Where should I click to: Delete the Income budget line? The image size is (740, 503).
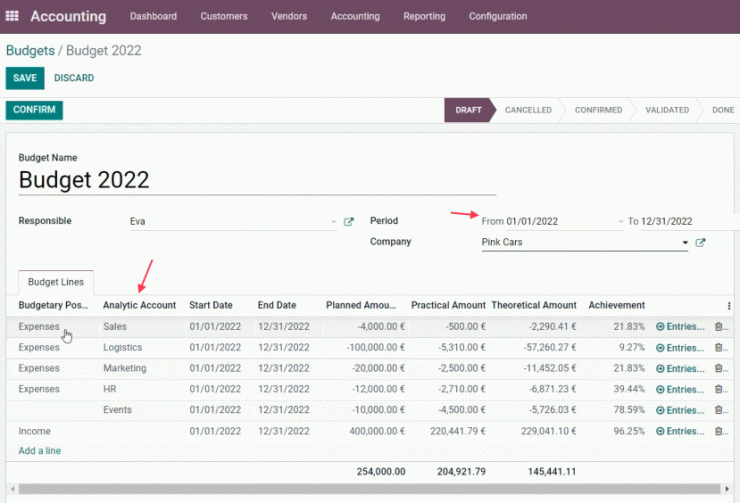[719, 431]
